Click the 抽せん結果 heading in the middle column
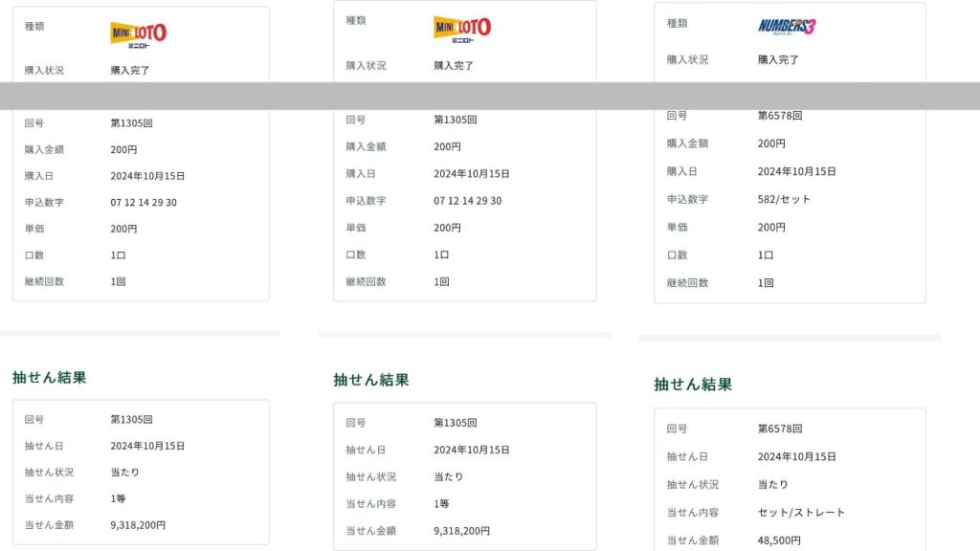This screenshot has height=551, width=980. [x=371, y=380]
